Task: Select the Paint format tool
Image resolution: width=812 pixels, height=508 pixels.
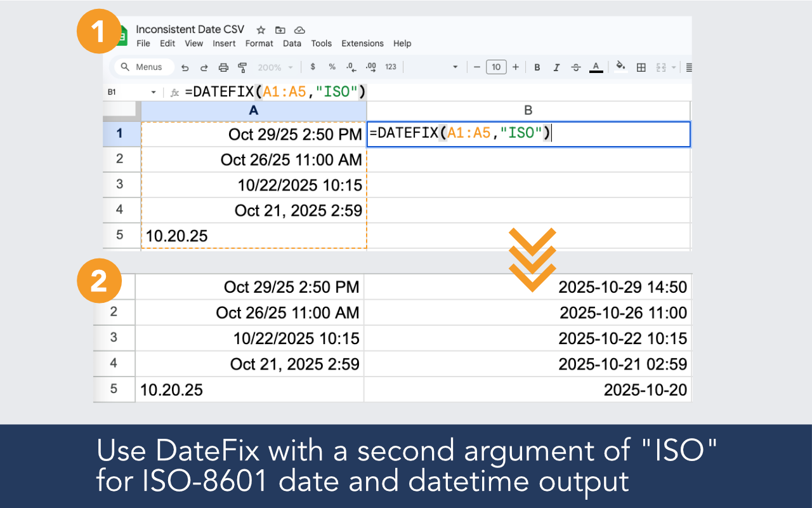Action: pyautogui.click(x=242, y=67)
